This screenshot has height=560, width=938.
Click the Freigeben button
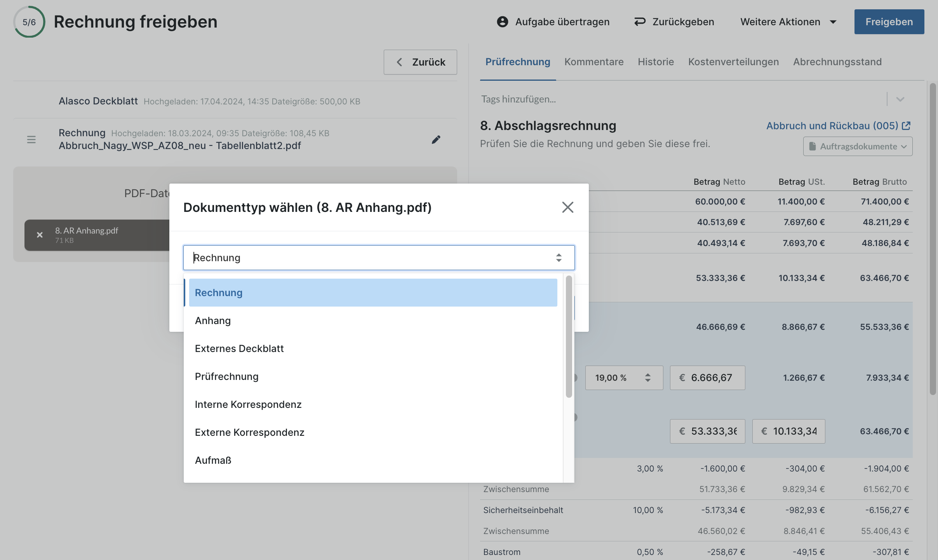pyautogui.click(x=889, y=22)
